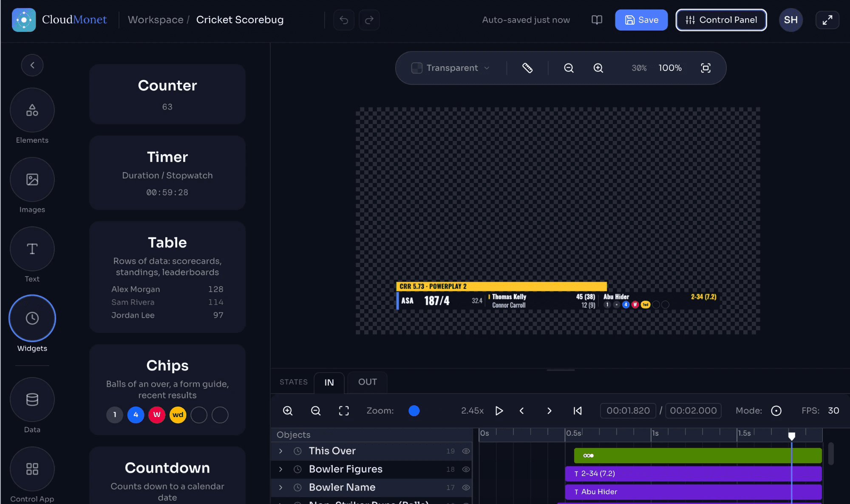850x504 pixels.
Task: Open the Images sidebar panel
Action: click(32, 180)
